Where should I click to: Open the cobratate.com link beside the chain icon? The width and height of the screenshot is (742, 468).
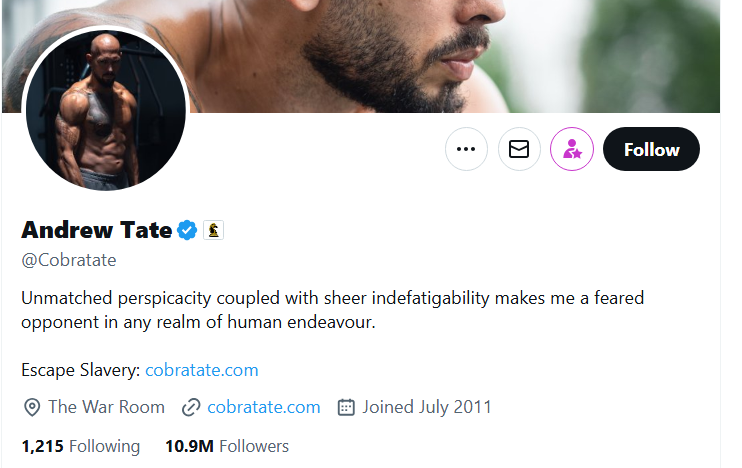pos(264,407)
